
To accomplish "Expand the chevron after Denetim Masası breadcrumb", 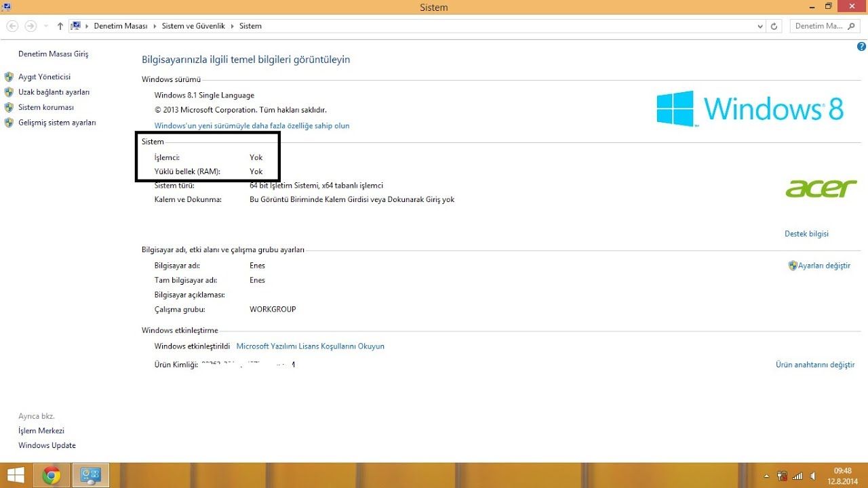I will point(155,26).
